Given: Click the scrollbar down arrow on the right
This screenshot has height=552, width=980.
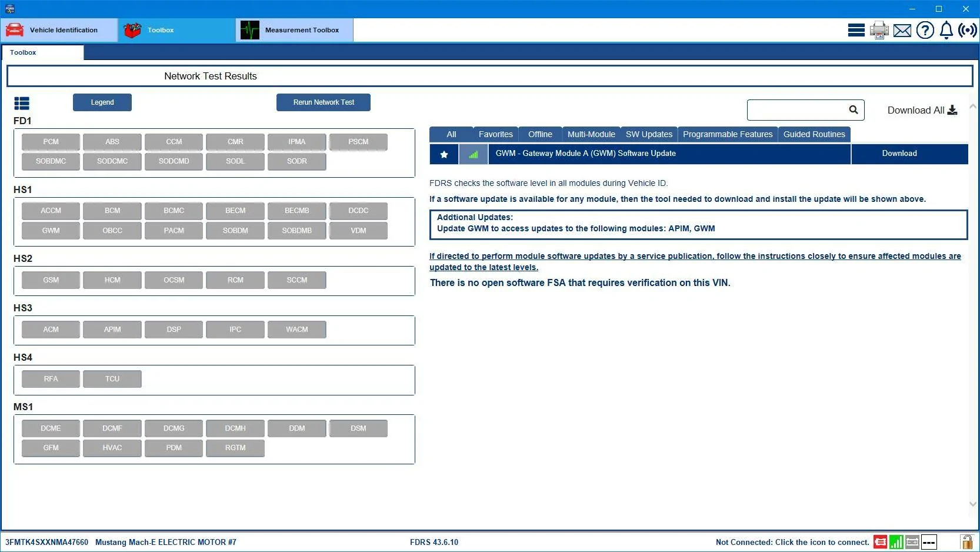Looking at the screenshot, I should pos(972,504).
